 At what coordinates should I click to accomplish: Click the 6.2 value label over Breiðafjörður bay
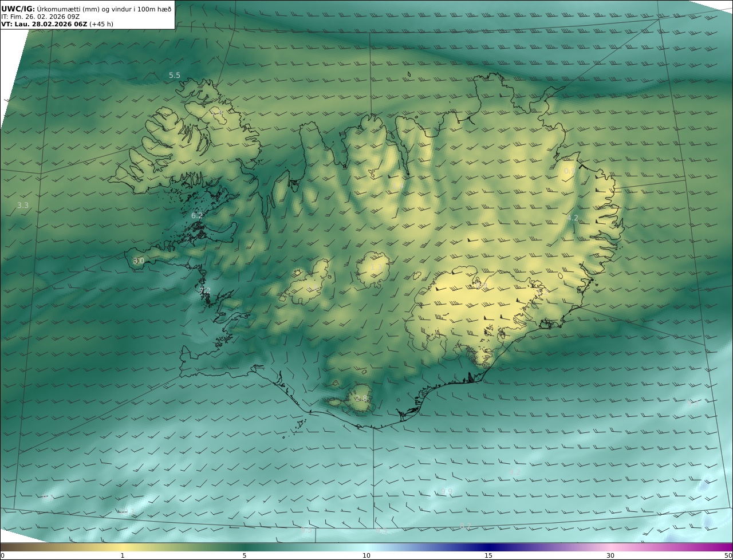[x=197, y=216]
